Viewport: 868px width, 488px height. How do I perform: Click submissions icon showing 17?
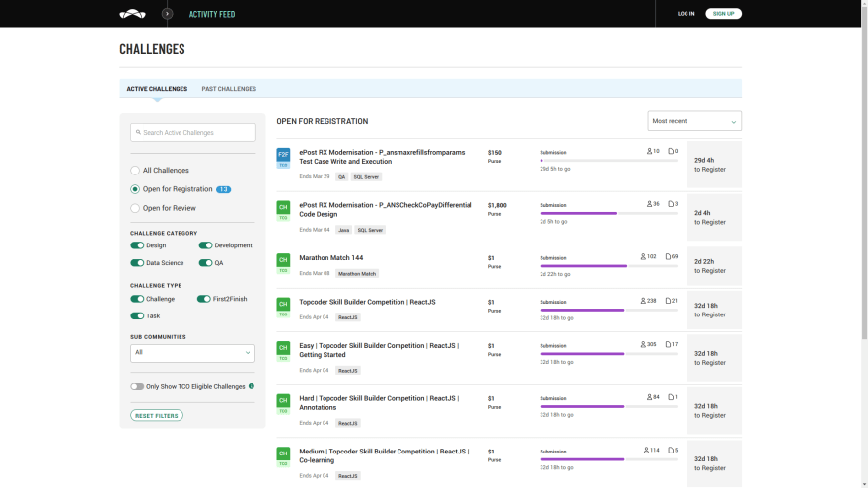click(668, 344)
